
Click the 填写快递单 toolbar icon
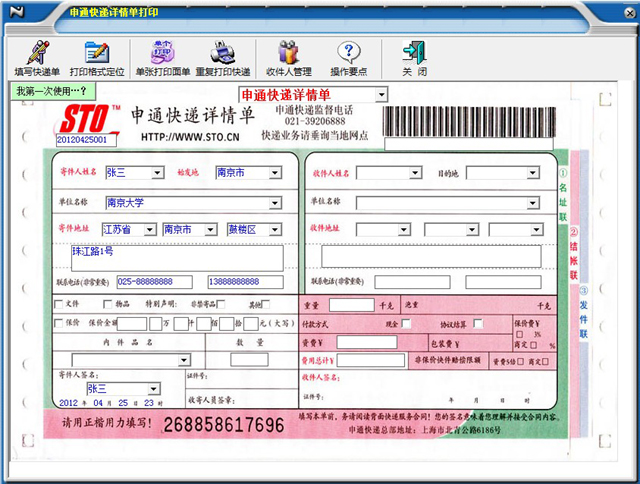pos(36,58)
